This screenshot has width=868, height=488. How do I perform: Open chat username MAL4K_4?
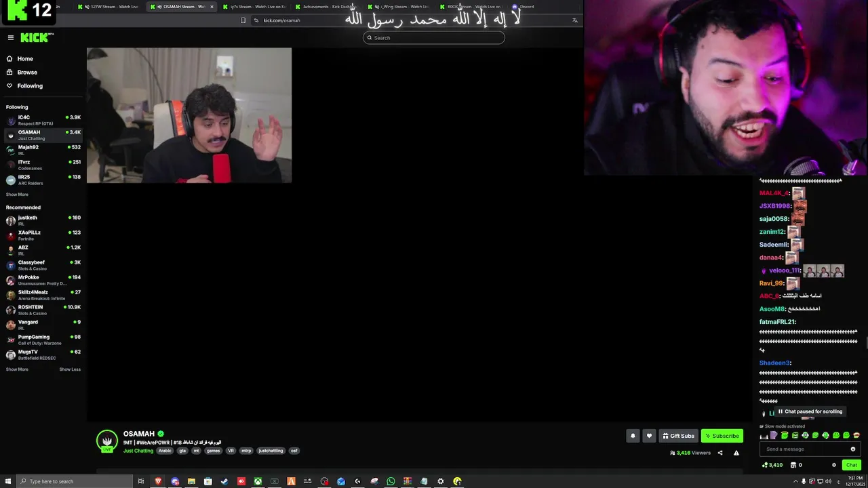click(774, 193)
